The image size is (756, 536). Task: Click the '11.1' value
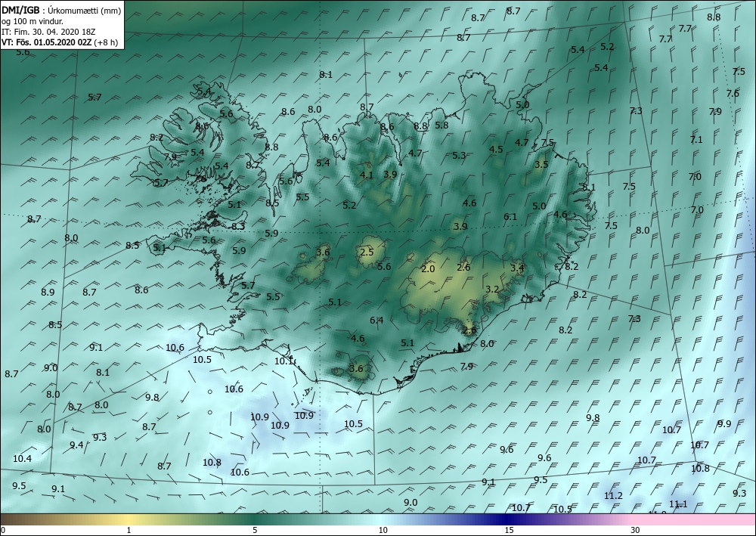678,504
